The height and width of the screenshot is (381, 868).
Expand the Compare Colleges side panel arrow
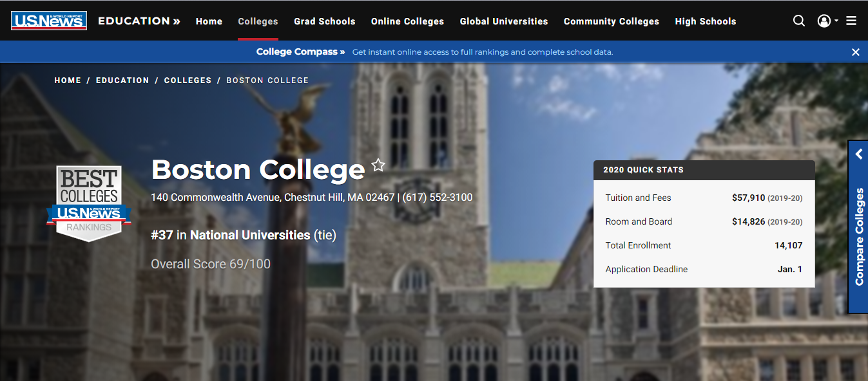click(859, 154)
